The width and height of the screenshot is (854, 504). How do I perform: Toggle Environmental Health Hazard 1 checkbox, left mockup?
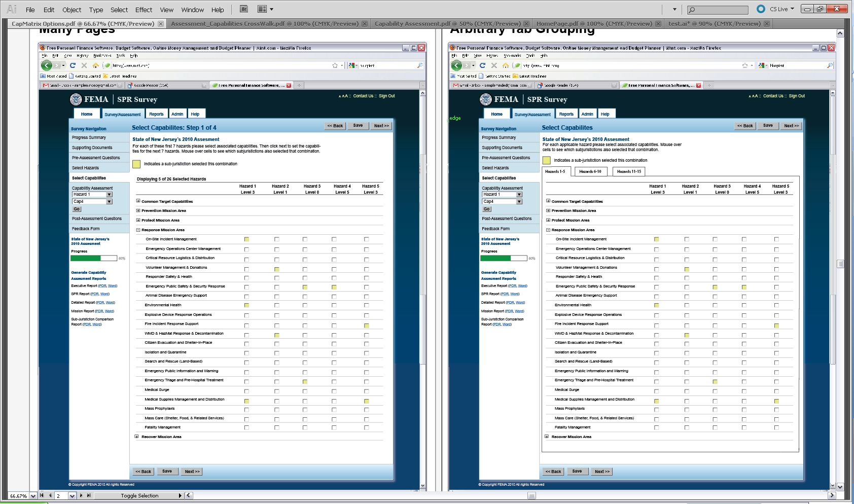pyautogui.click(x=246, y=305)
